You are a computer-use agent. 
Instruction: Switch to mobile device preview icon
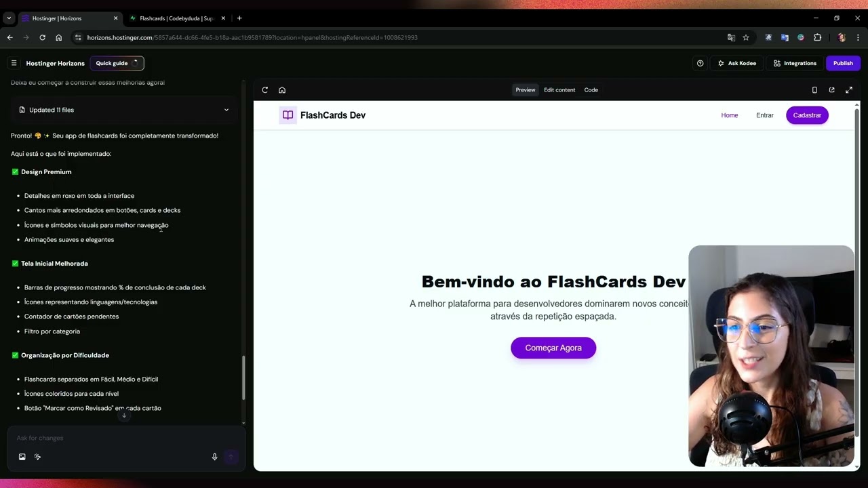(x=814, y=89)
